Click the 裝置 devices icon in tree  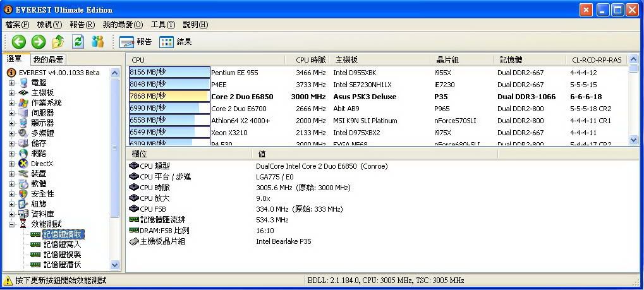[x=23, y=173]
